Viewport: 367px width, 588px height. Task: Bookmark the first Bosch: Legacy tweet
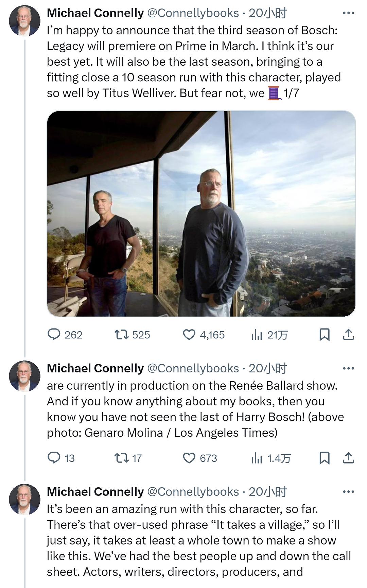coord(325,335)
